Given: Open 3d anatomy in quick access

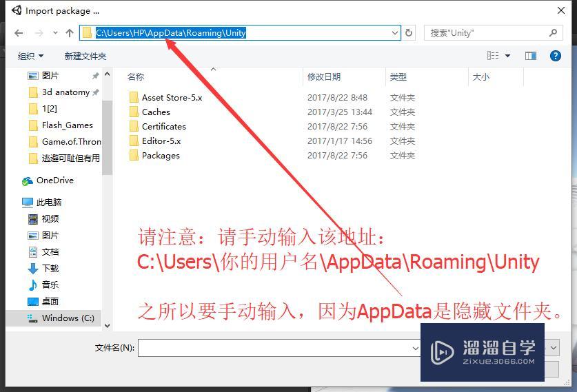Looking at the screenshot, I should pyautogui.click(x=59, y=92).
